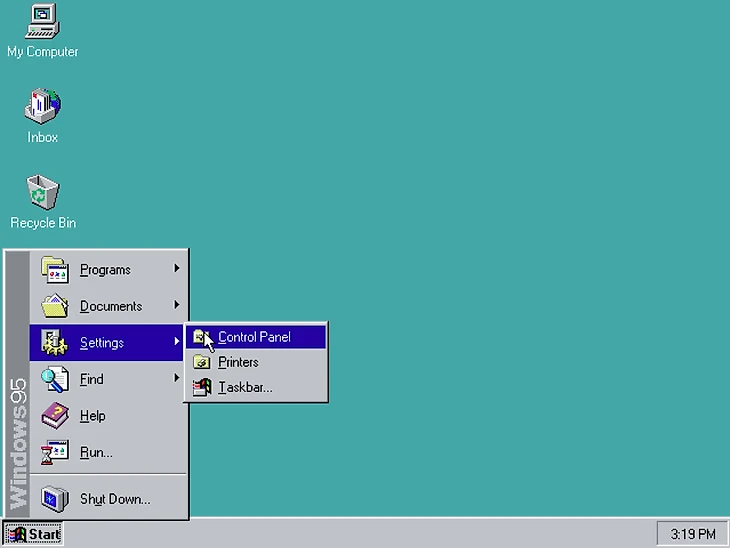Click the Inbox icon label text
The width and height of the screenshot is (730, 548).
point(42,137)
